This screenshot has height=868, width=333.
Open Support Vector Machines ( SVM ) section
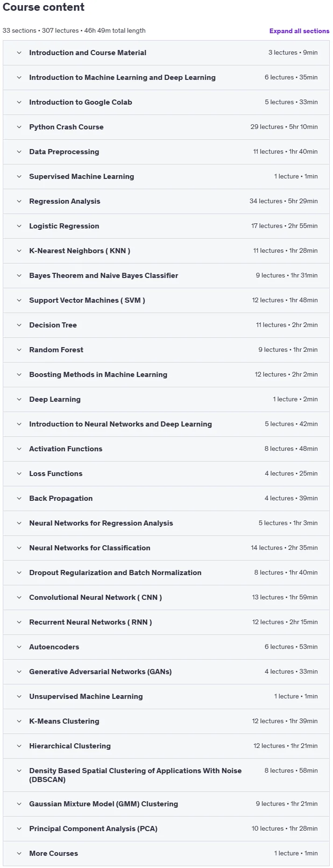point(166,300)
